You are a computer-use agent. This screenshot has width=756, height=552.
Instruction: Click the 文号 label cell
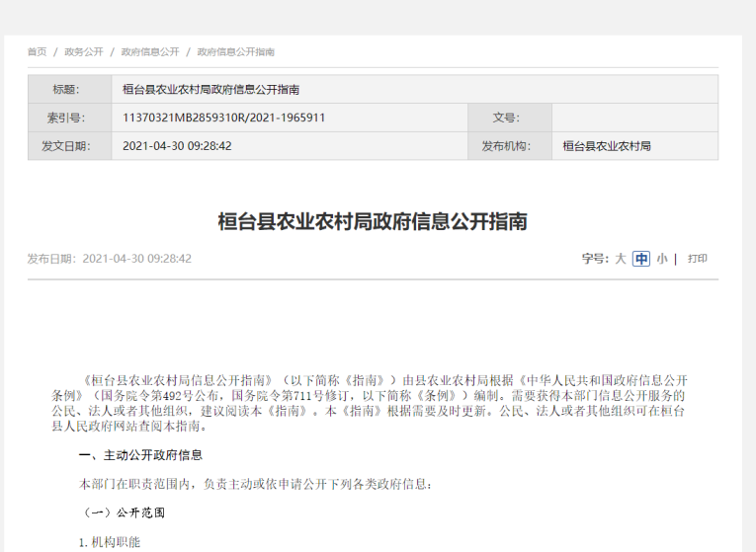[510, 118]
